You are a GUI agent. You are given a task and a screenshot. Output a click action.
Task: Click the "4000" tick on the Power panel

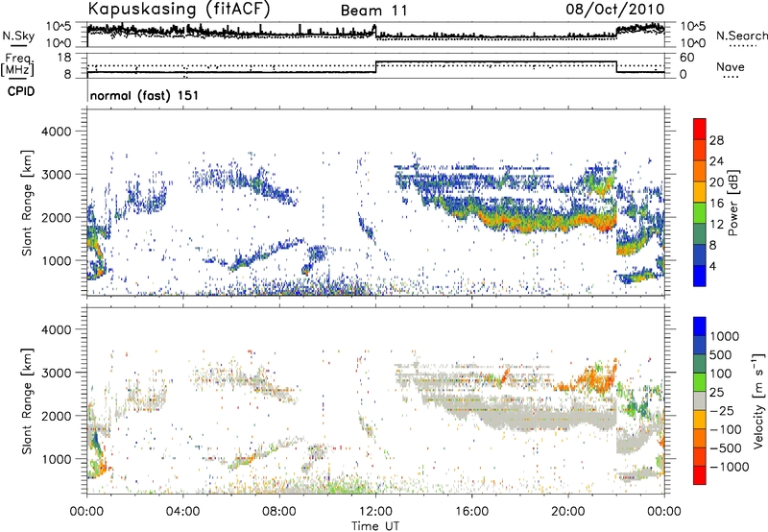(x=57, y=132)
